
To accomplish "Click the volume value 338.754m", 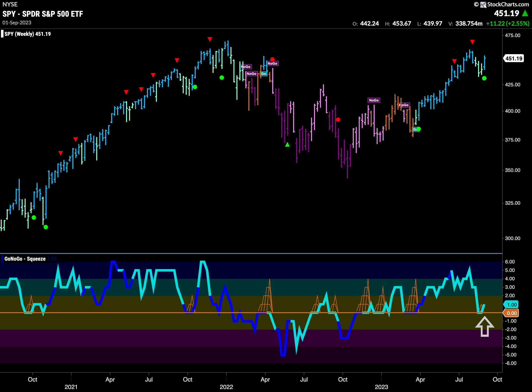I will 469,24.
